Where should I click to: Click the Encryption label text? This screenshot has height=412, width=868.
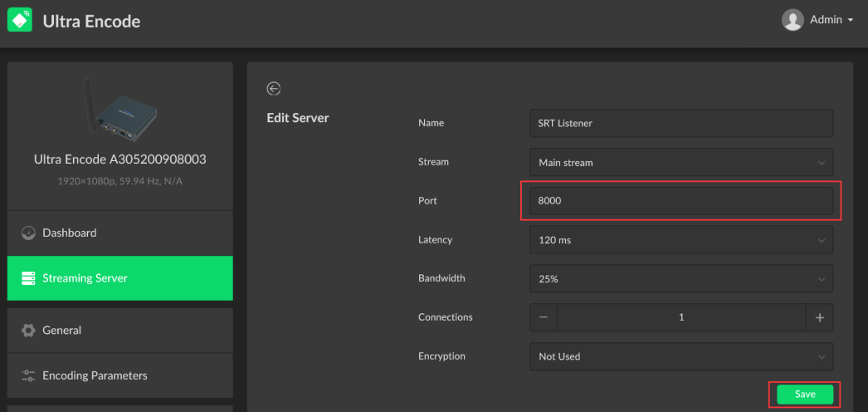tap(441, 356)
